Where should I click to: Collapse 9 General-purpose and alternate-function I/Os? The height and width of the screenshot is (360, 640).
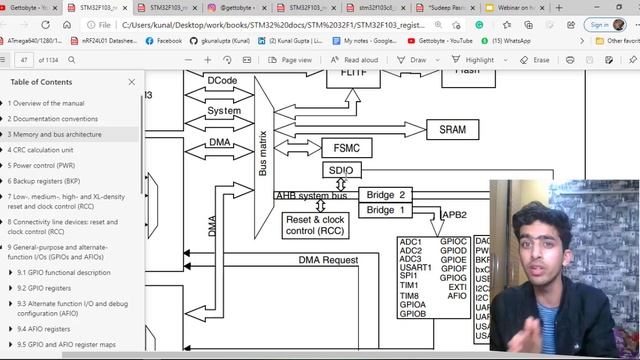click(x=2, y=247)
